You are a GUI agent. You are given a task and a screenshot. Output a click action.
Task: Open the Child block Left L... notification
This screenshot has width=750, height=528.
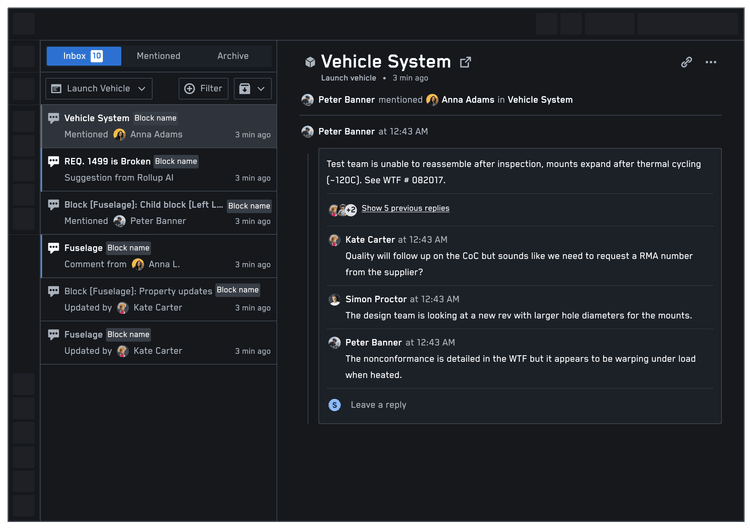159,213
